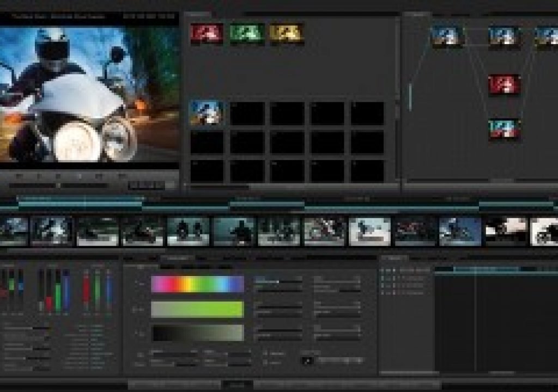Adjust the green bar in the rightmost RGB group
Screen dimensions: 558x392
[98, 290]
